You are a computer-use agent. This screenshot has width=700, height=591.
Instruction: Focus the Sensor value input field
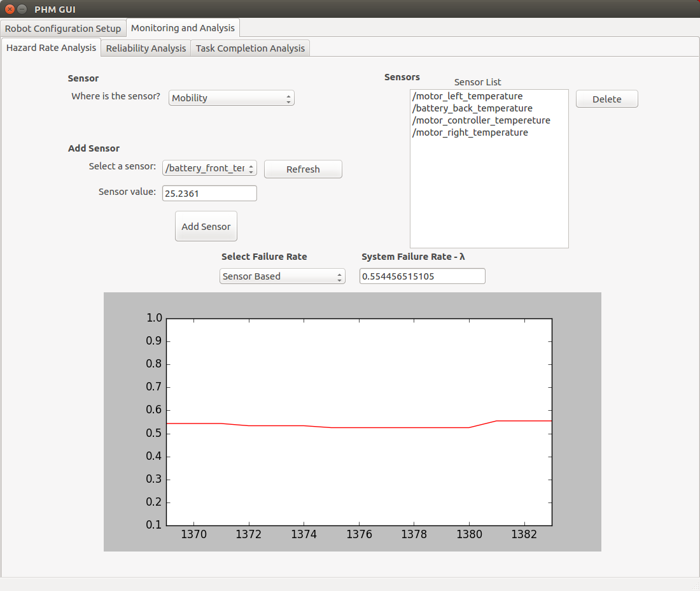pyautogui.click(x=209, y=194)
